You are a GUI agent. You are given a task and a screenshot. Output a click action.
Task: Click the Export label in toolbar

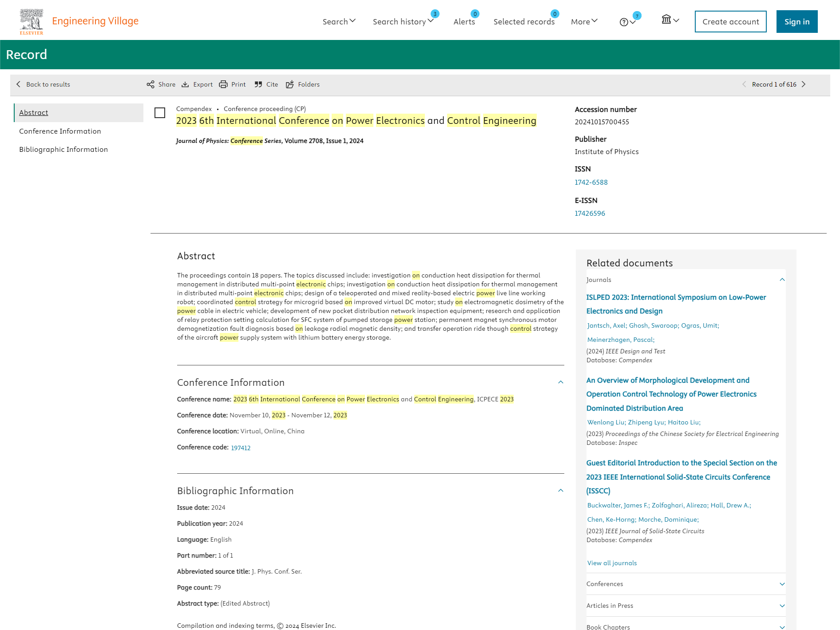tap(203, 84)
